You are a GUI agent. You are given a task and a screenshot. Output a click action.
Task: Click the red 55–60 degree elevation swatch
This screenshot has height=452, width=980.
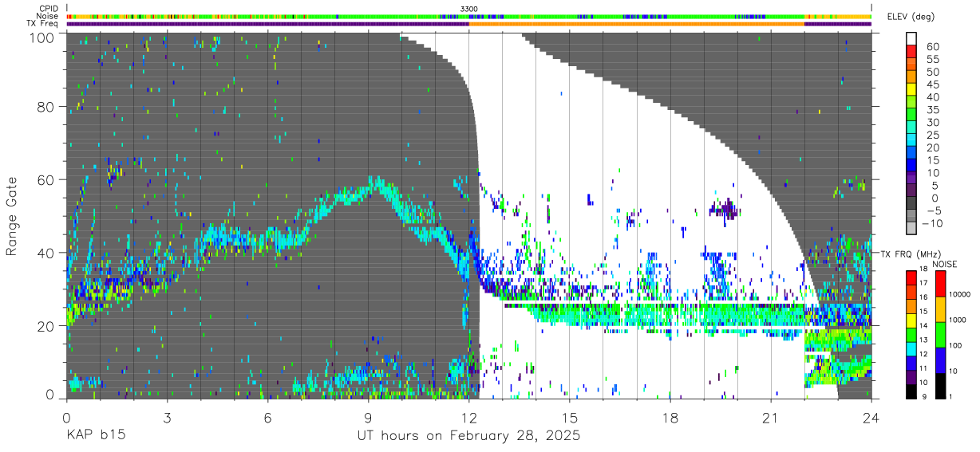pyautogui.click(x=912, y=53)
